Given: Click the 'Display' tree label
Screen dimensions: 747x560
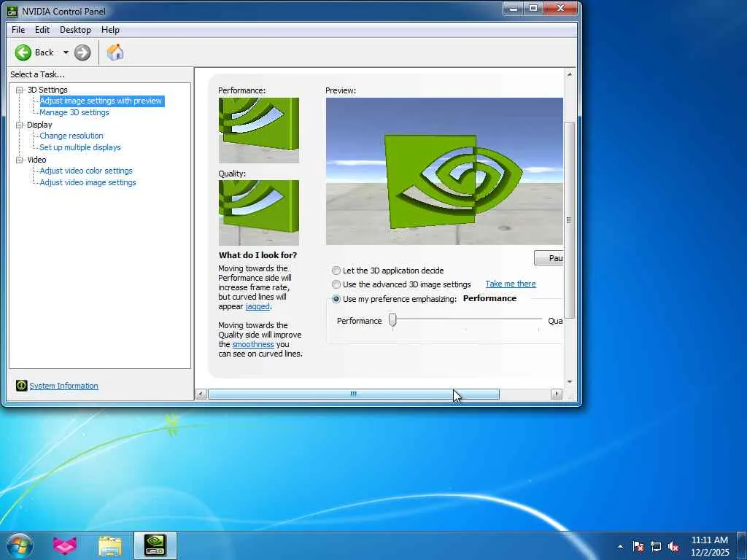Looking at the screenshot, I should (39, 125).
